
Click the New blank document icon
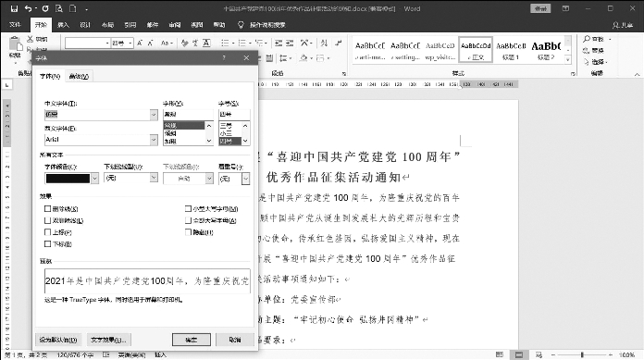click(73, 8)
